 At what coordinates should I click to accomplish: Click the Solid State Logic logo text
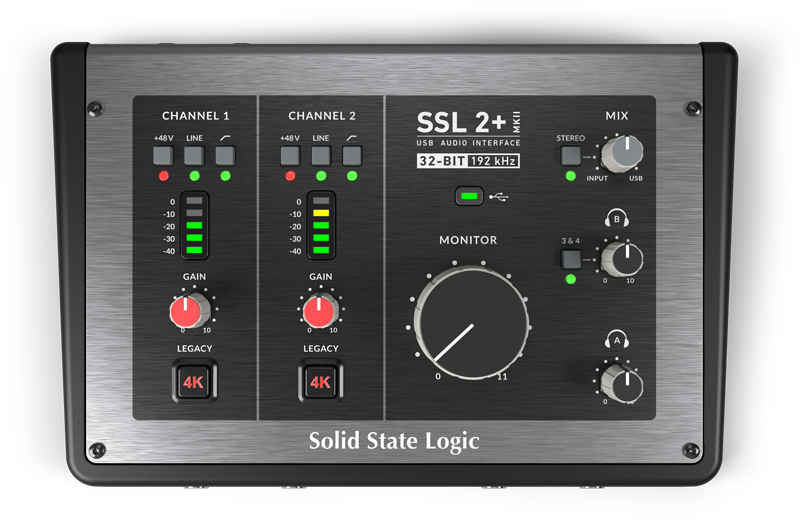pyautogui.click(x=393, y=440)
